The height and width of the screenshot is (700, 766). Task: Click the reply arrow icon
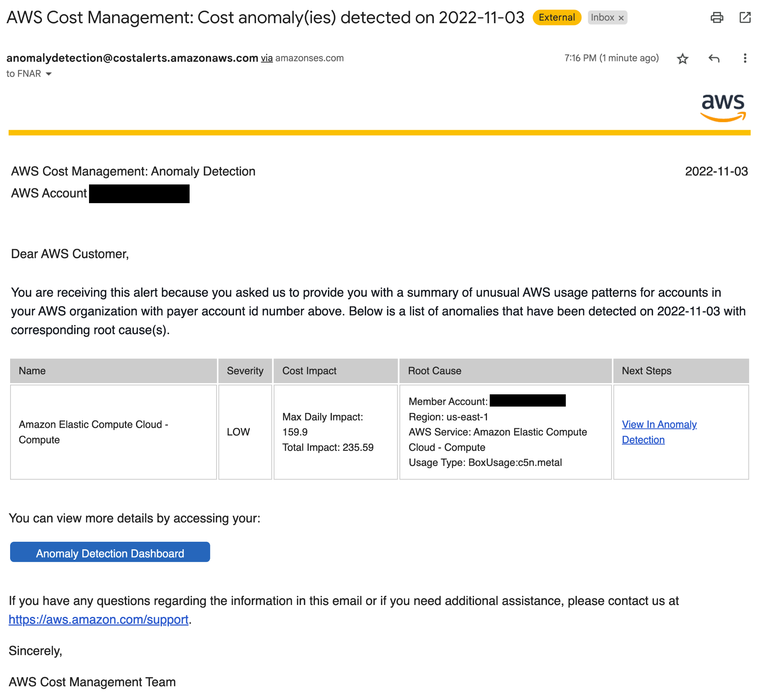714,58
